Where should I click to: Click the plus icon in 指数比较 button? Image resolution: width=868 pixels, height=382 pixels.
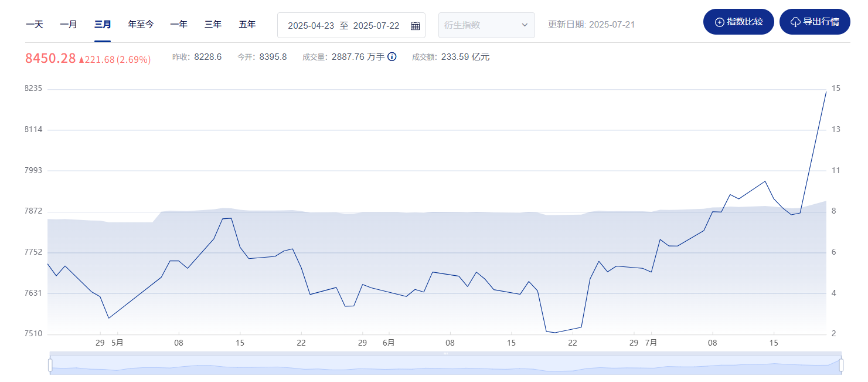720,22
